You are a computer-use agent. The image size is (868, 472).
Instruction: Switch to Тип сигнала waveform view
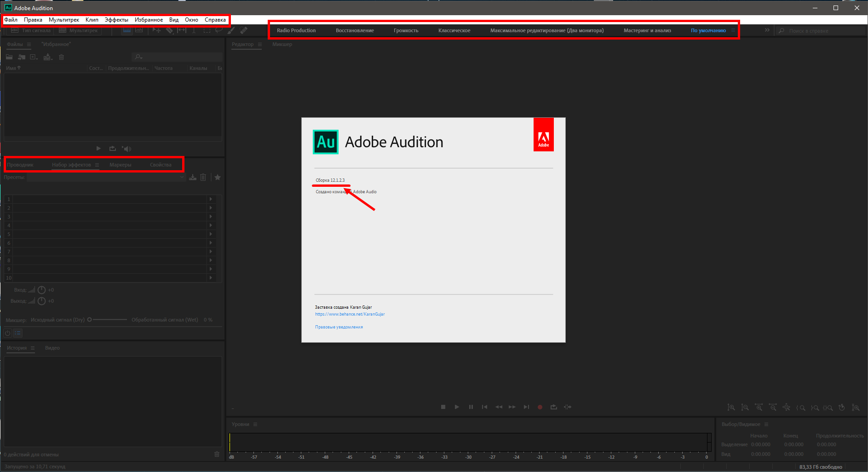point(30,30)
